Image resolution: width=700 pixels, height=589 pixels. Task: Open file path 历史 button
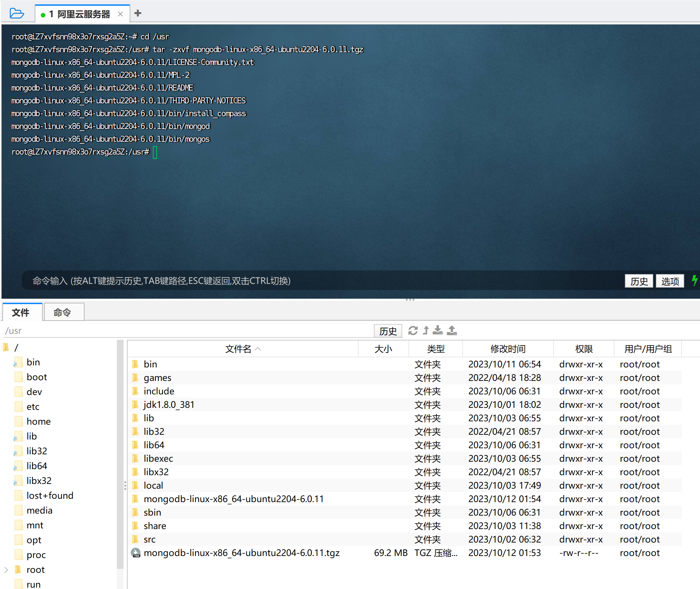tap(388, 331)
